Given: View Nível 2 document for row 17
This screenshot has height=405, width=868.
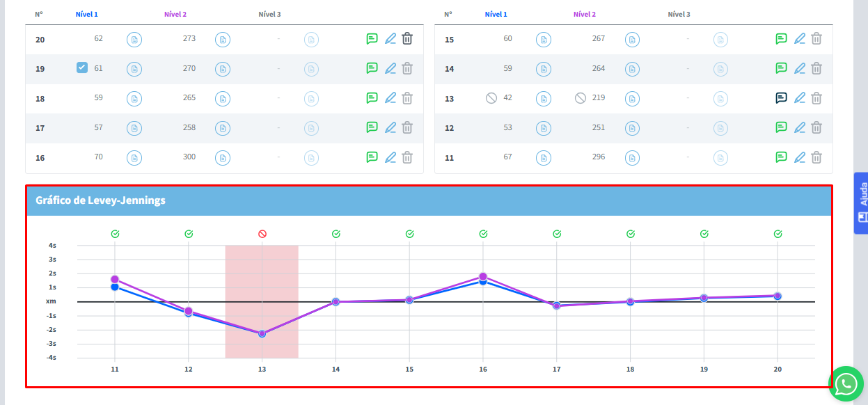Looking at the screenshot, I should pos(223,128).
